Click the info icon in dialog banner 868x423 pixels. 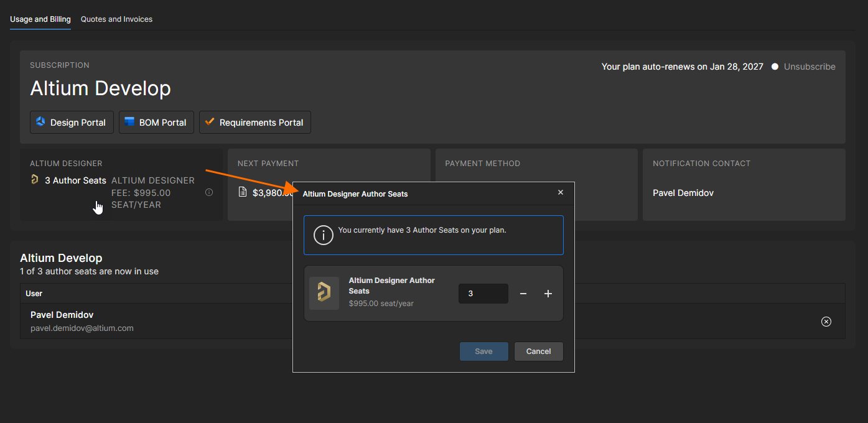pos(324,235)
